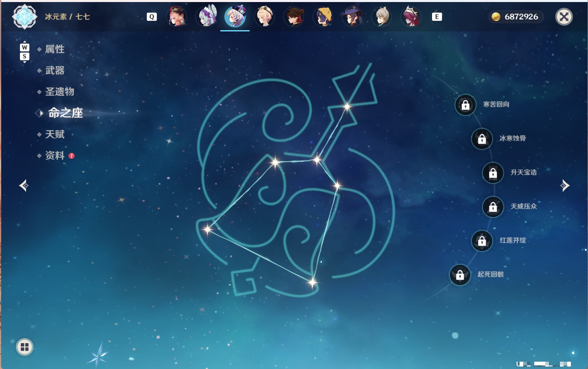Click the E next-character key button

[x=437, y=17]
